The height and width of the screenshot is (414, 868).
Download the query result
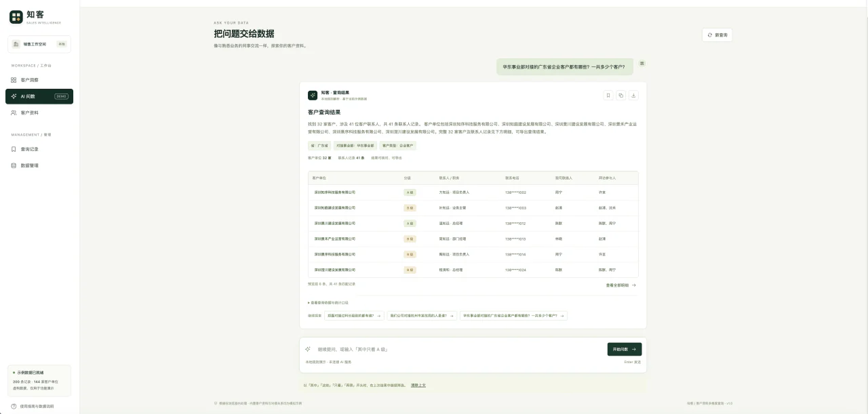click(x=634, y=96)
